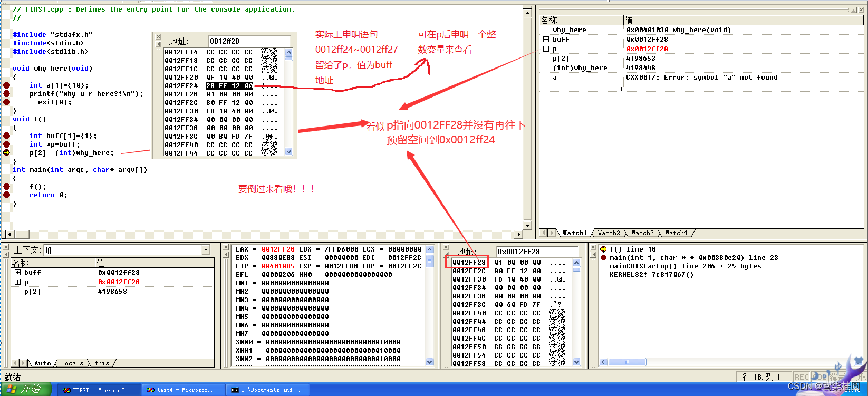Click the 名称 column header in the Watch window

581,21
